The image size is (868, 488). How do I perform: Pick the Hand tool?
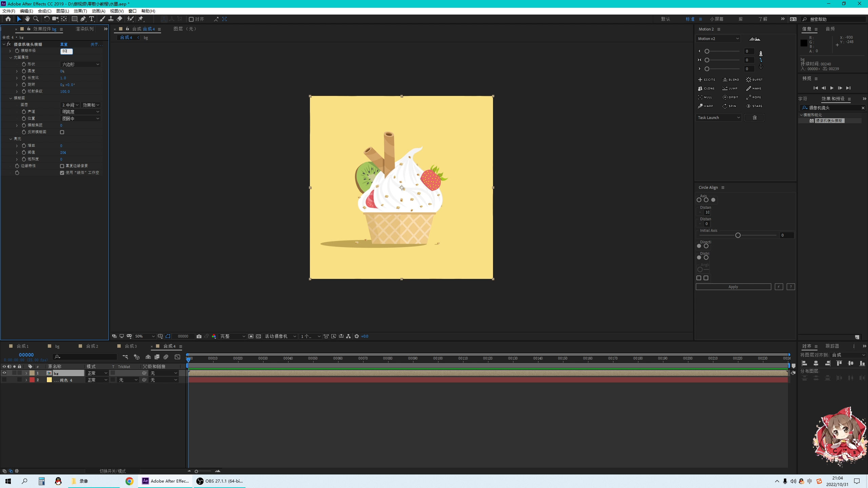27,19
